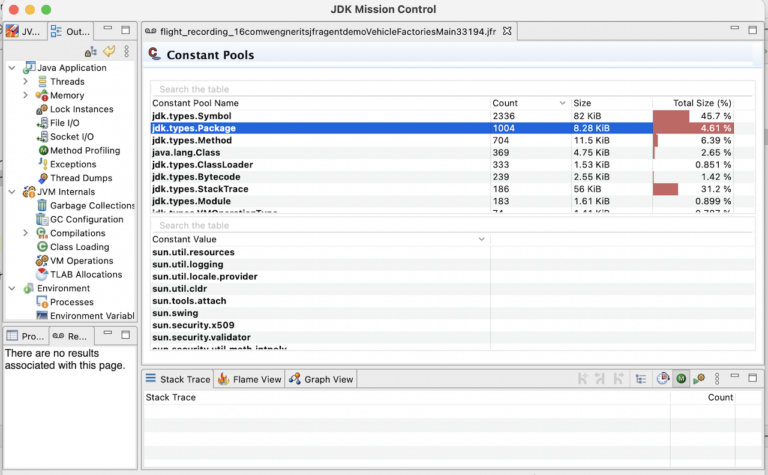The width and height of the screenshot is (768, 475).
Task: Select the Java Application page icon
Action: [x=29, y=68]
